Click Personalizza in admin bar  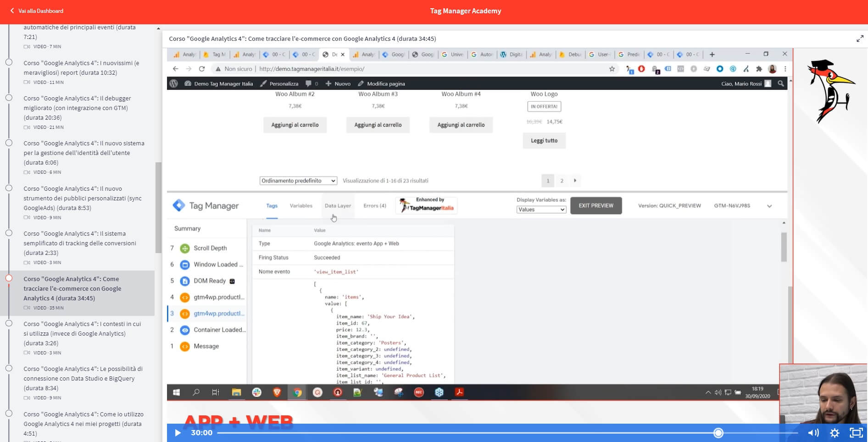coord(279,83)
